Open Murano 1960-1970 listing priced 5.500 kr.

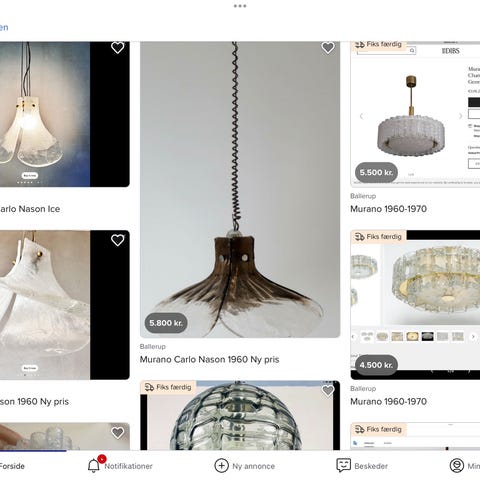(388, 209)
